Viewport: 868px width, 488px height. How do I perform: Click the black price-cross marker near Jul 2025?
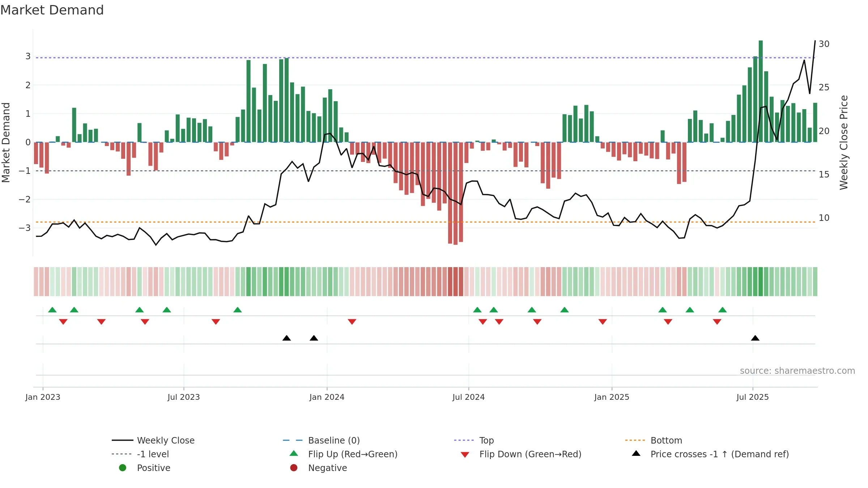pyautogui.click(x=755, y=338)
